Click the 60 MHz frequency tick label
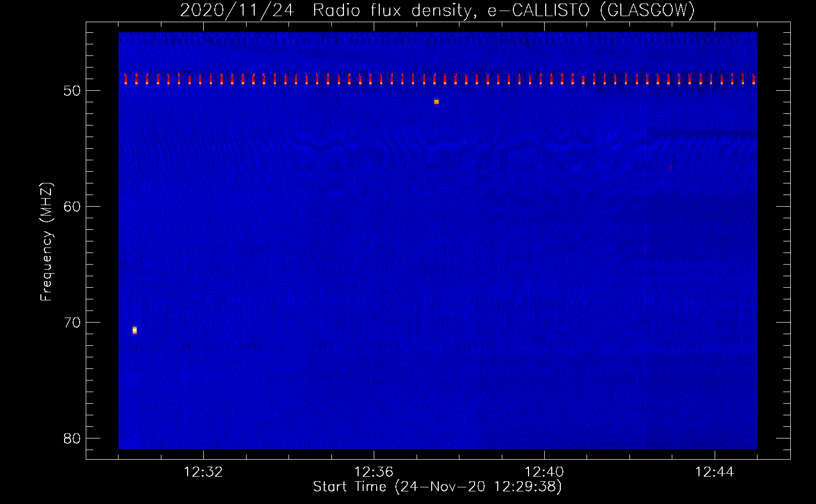The height and width of the screenshot is (504, 816). click(72, 207)
